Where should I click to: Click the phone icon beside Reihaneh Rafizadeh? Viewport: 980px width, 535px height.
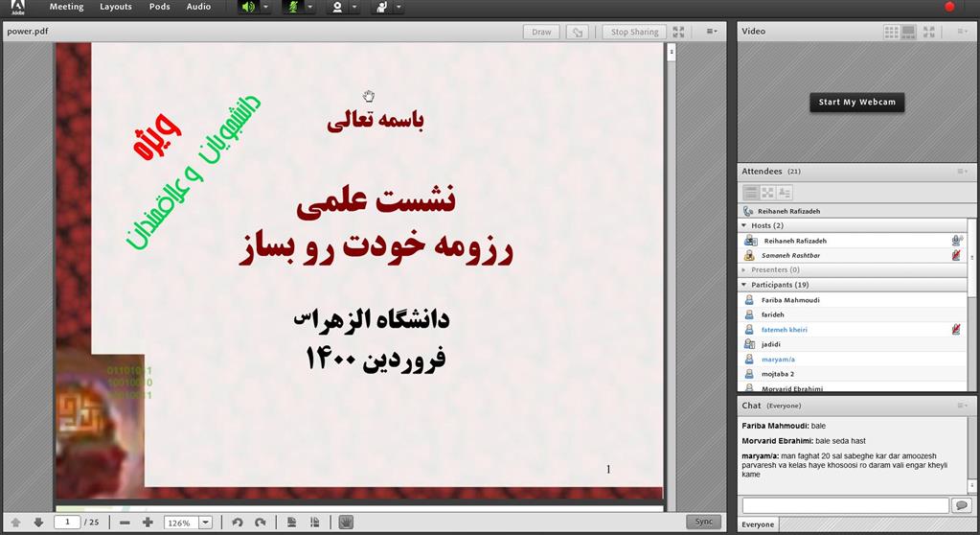click(x=748, y=212)
